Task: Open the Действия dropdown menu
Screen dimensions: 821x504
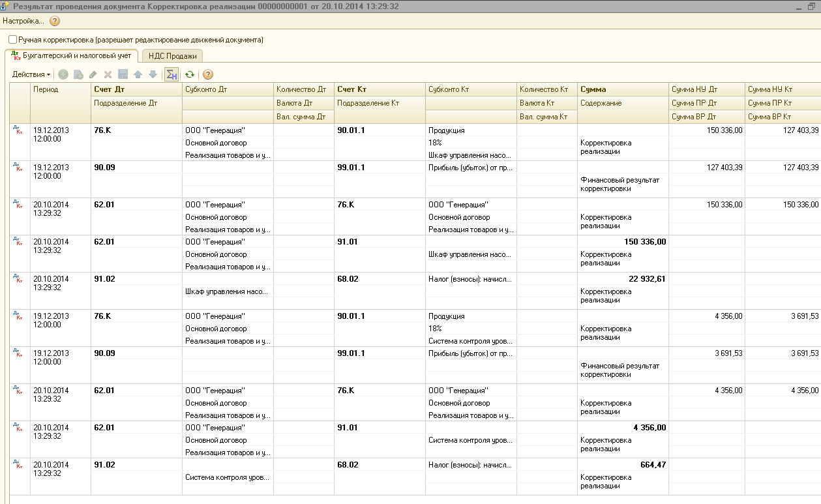Action: click(x=31, y=75)
